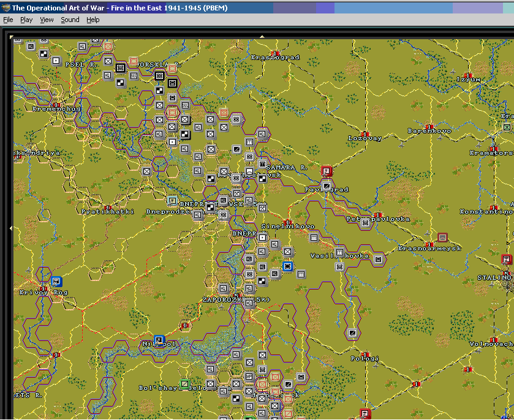Open the View menu

tap(47, 20)
